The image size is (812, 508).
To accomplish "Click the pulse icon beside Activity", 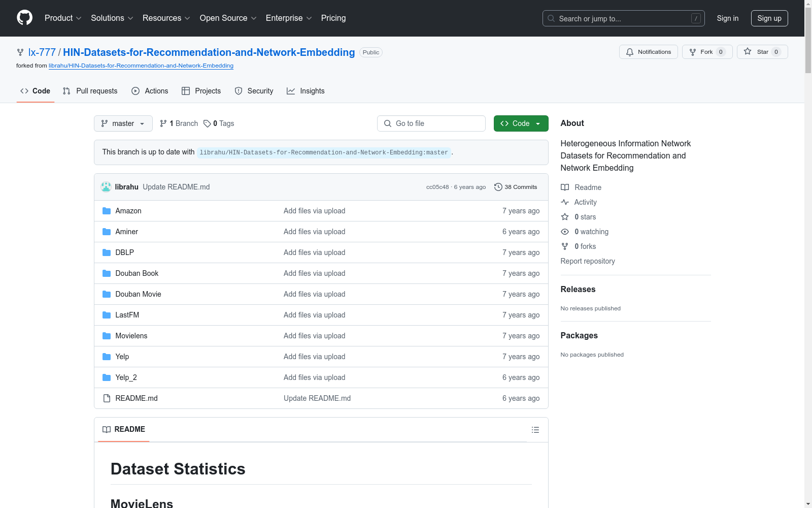I will (565, 202).
